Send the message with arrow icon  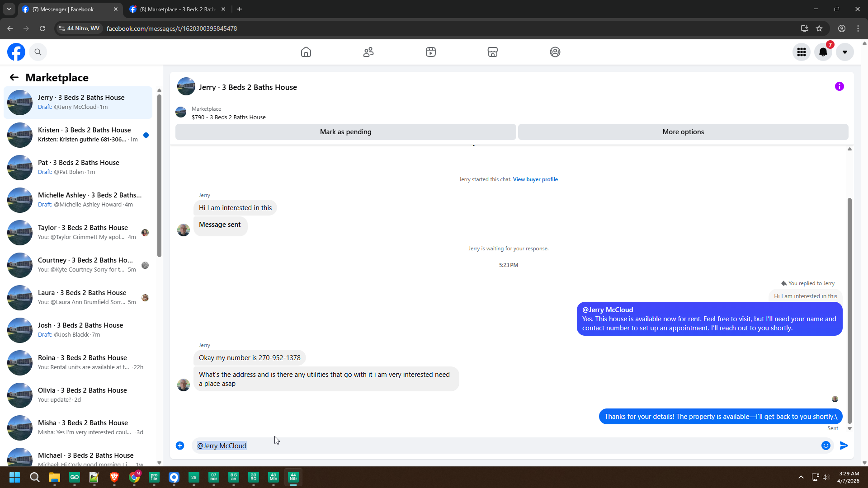coord(844,446)
